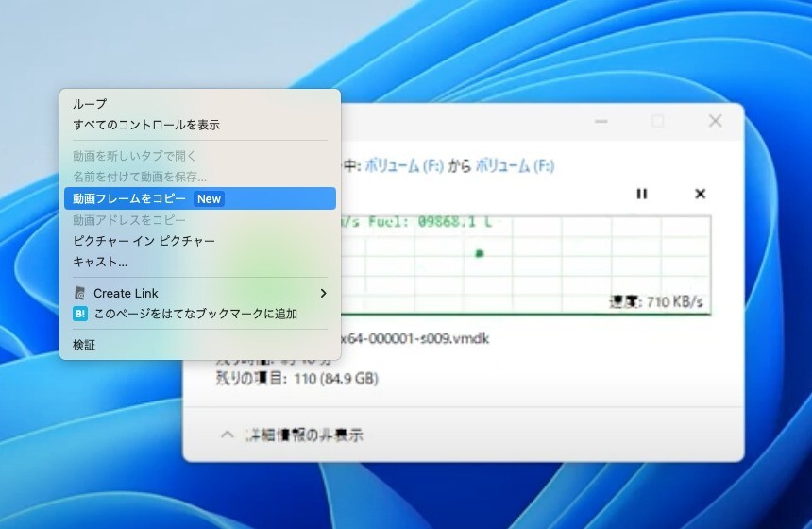
Task: Click the New badge beside 動画フレームをコピー
Action: pos(209,199)
